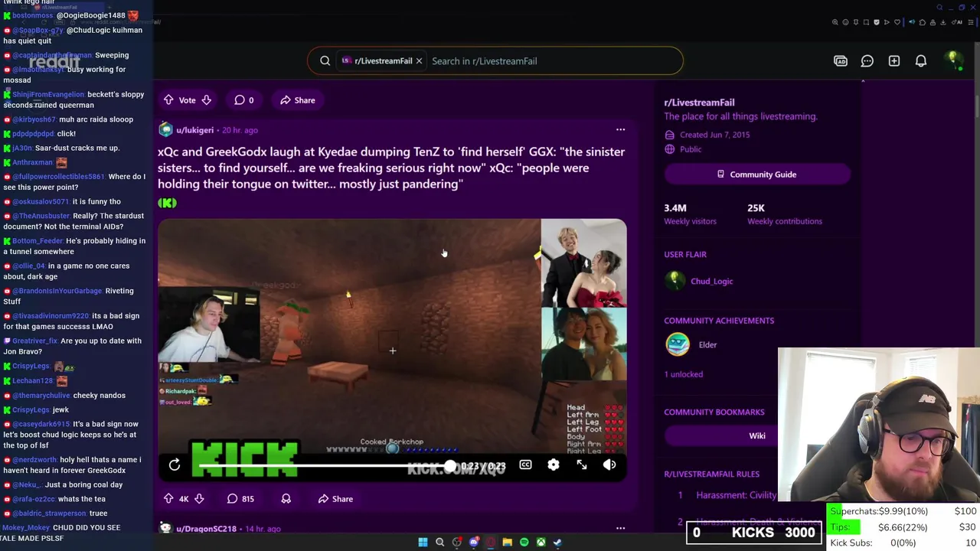The height and width of the screenshot is (551, 980).
Task: Open Steam from the taskbar
Action: (x=557, y=543)
